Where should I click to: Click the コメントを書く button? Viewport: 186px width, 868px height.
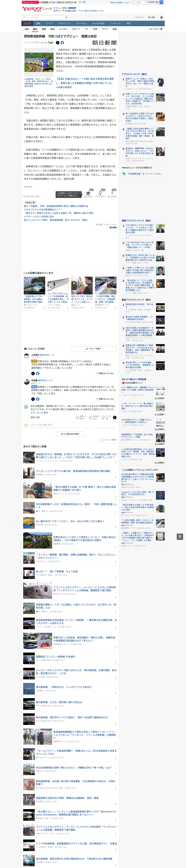click(x=93, y=349)
